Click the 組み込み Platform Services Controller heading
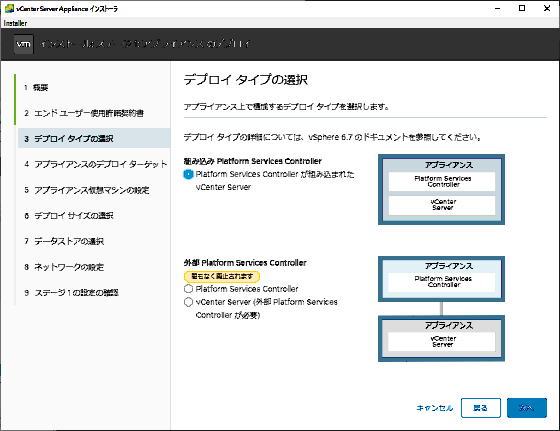This screenshot has height=431, width=560. tap(253, 161)
